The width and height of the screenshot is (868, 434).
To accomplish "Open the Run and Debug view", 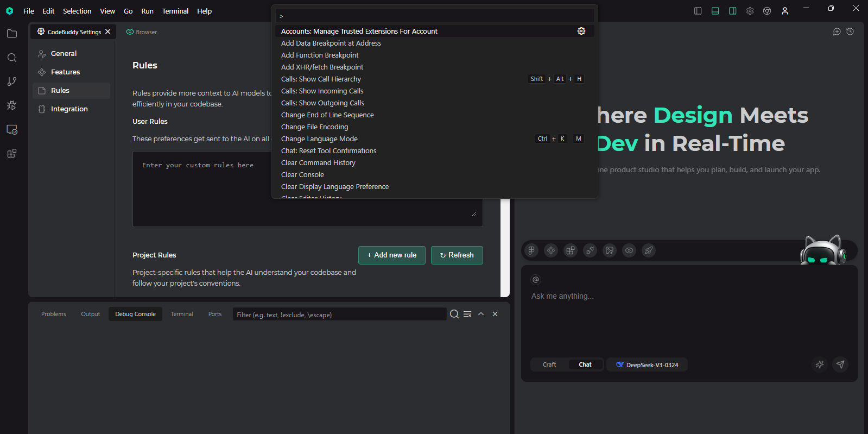I will [11, 105].
